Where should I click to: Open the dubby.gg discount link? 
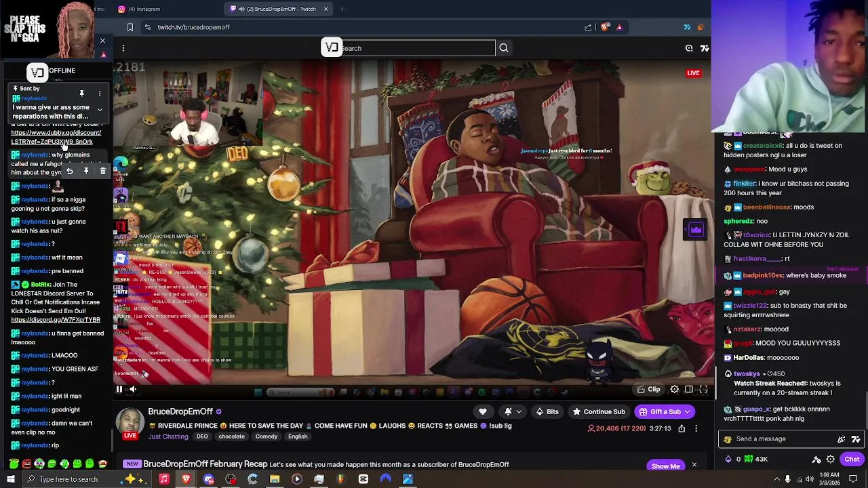(x=56, y=137)
